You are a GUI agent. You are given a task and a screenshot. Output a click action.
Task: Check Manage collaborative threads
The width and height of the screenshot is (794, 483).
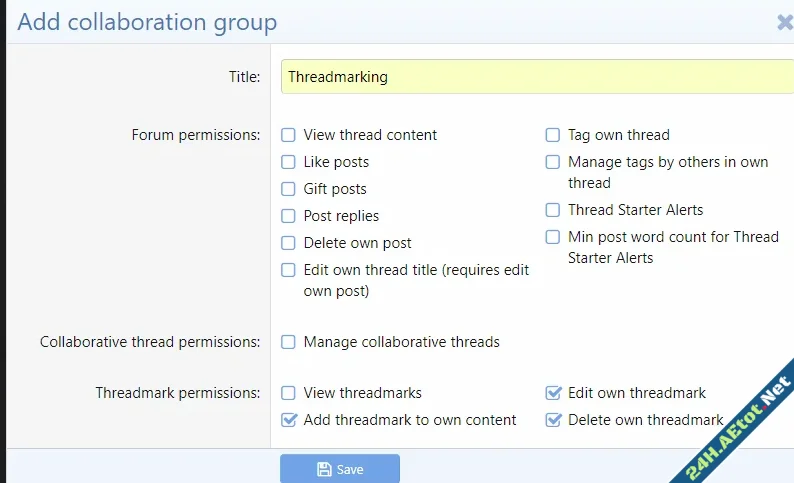[288, 342]
